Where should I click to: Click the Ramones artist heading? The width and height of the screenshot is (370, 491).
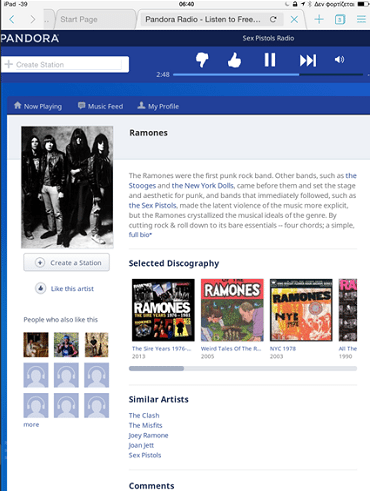(148, 133)
